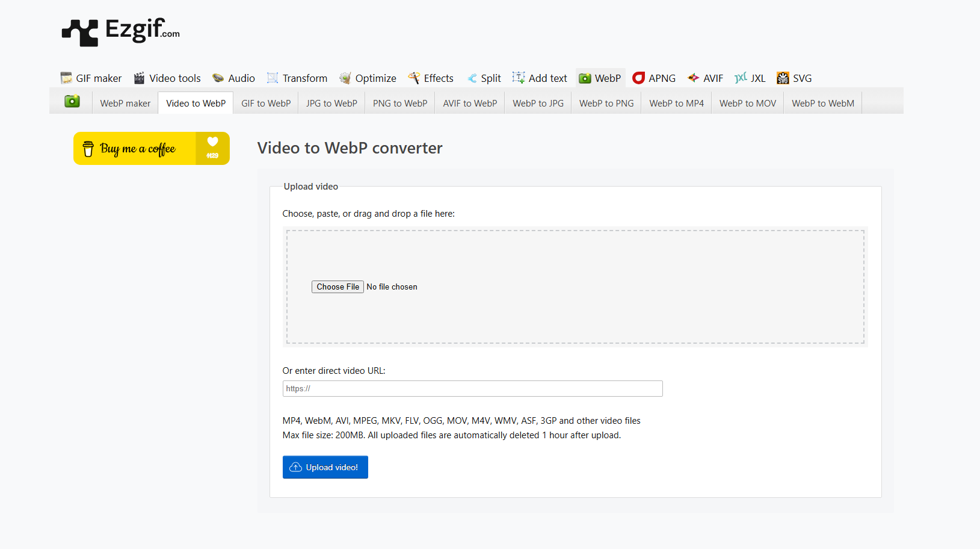Open the JPG to WebP tab

point(331,103)
